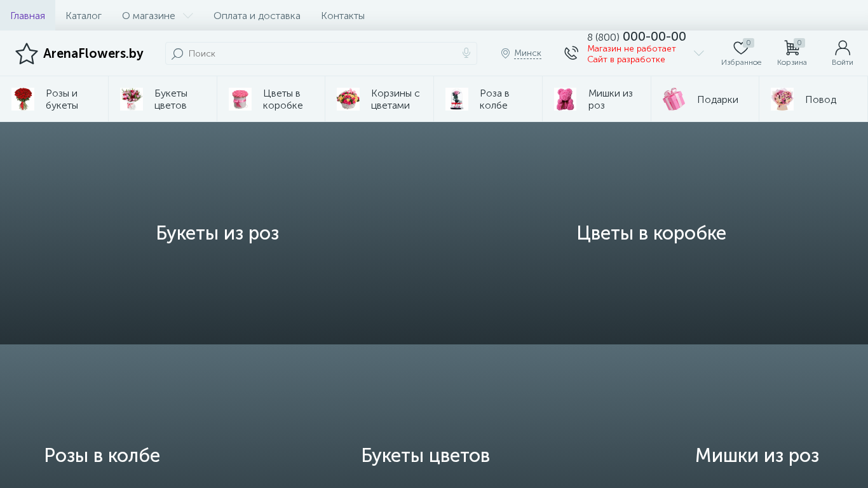Select the Цветы в коробке category label

click(283, 99)
